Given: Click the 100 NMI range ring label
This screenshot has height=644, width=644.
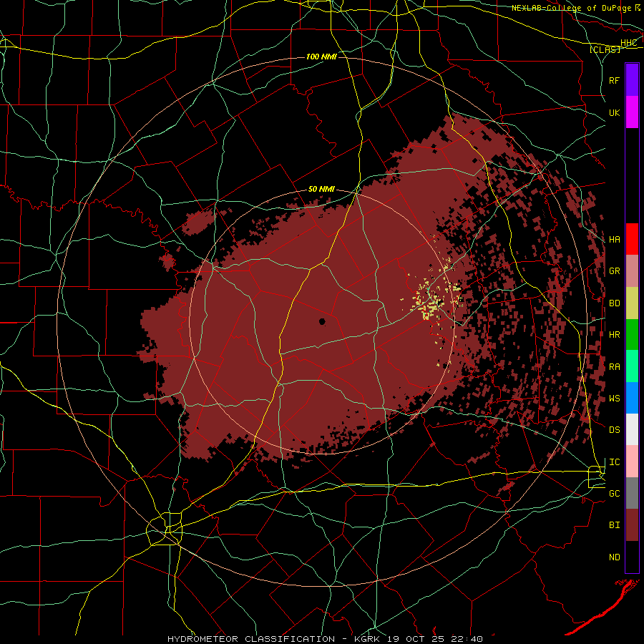Looking at the screenshot, I should coord(321,57).
